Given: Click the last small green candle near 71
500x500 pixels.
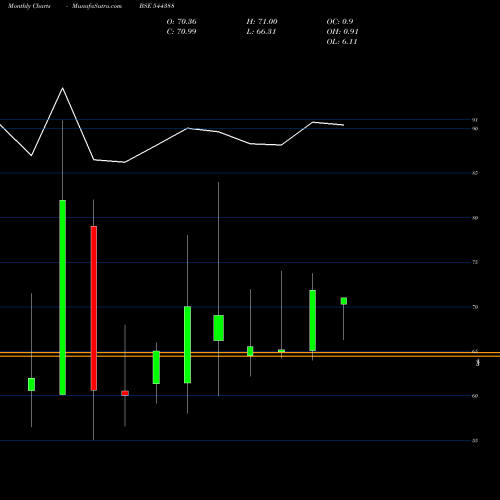Looking at the screenshot, I should tap(344, 301).
